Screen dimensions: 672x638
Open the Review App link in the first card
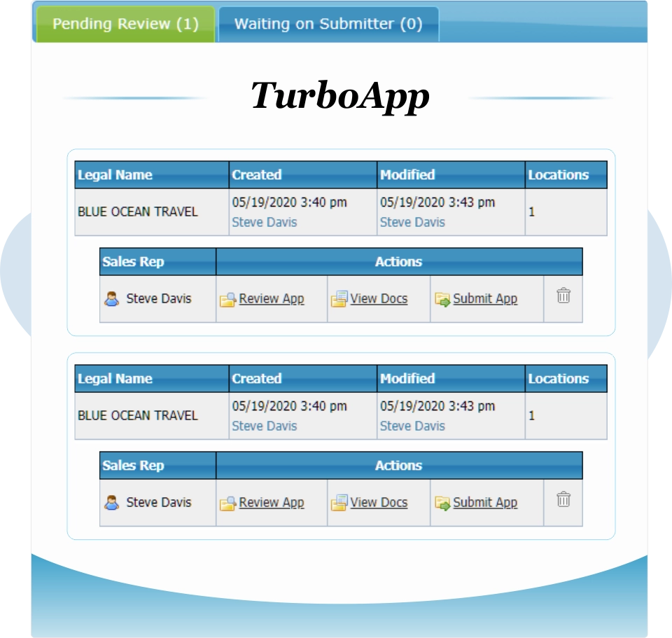point(272,298)
